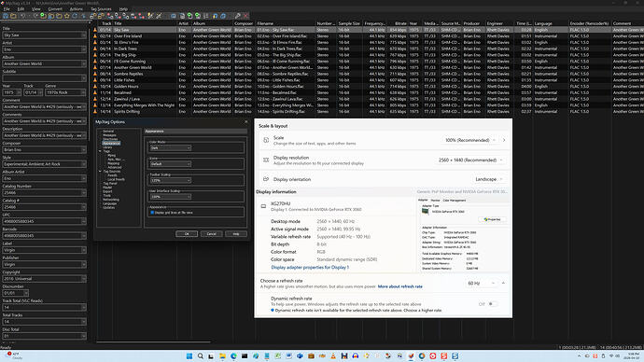Click Cancel in Mp3tag Options
Image resolution: width=644 pixels, height=362 pixels.
coord(211,234)
